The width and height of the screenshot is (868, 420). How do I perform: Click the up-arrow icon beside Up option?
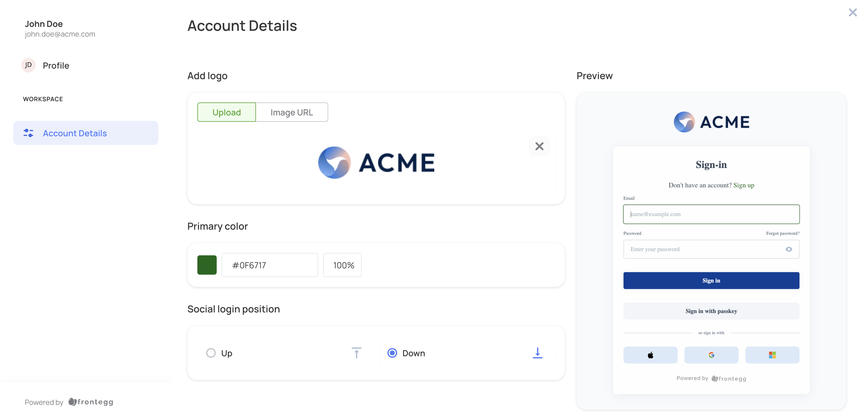tap(357, 353)
